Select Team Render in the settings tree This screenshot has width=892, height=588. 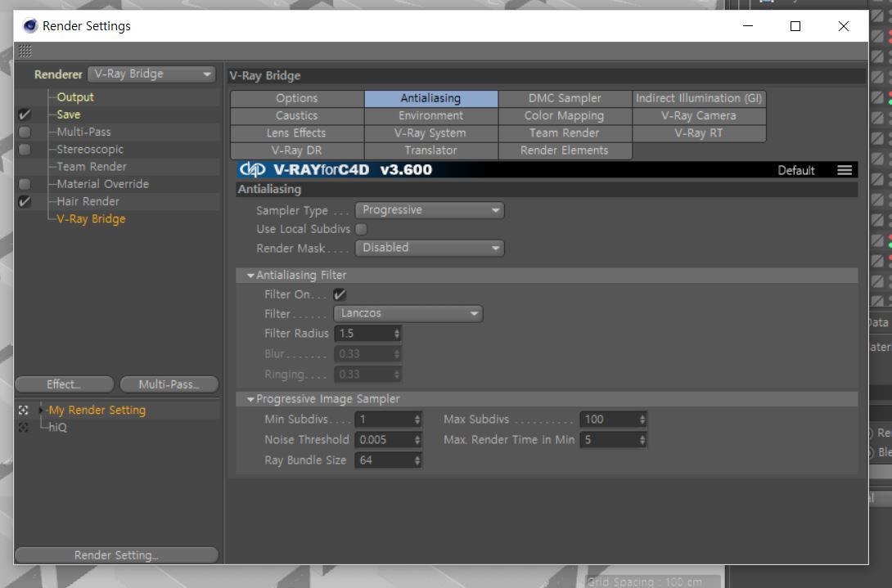click(92, 167)
